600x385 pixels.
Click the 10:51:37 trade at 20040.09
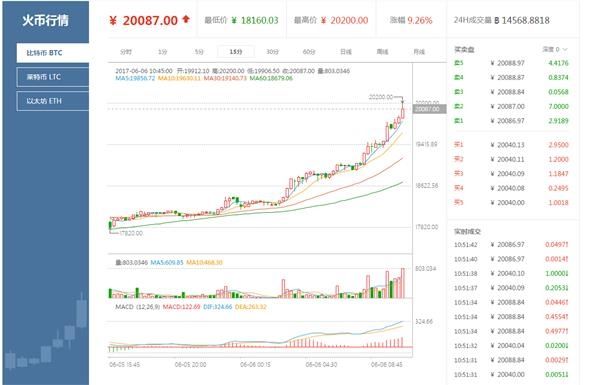point(511,288)
